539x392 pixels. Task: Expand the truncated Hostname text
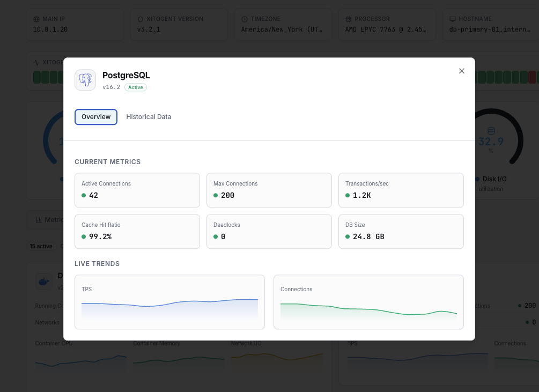coord(488,29)
